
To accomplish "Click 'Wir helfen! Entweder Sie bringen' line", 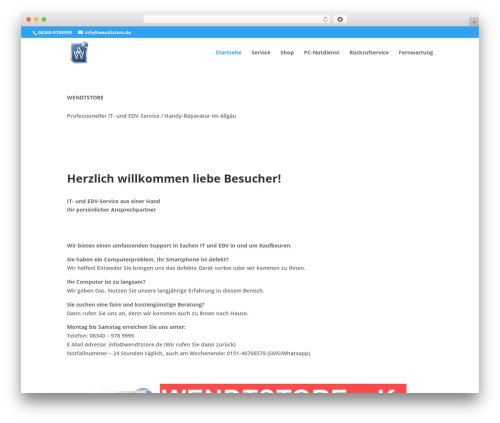I will click(186, 268).
